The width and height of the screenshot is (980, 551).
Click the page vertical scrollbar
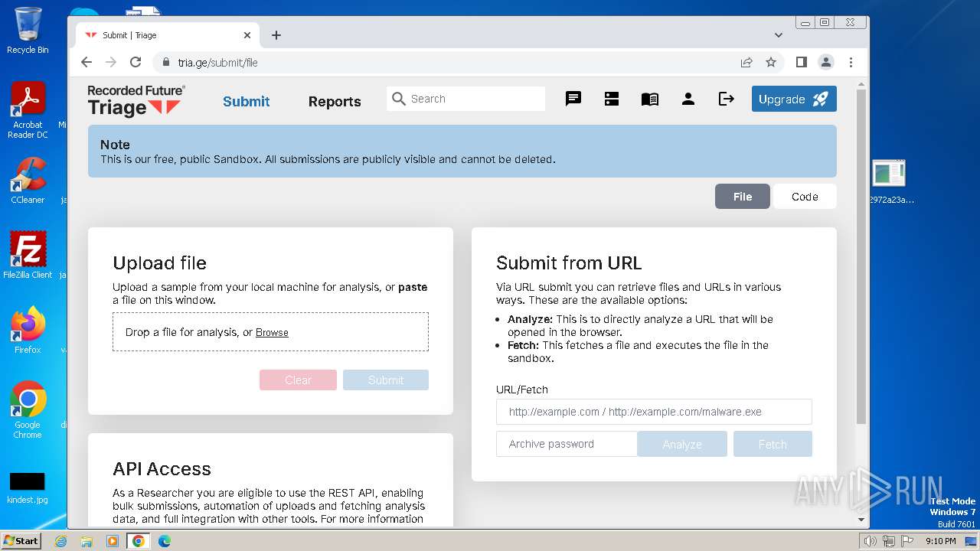pyautogui.click(x=861, y=256)
